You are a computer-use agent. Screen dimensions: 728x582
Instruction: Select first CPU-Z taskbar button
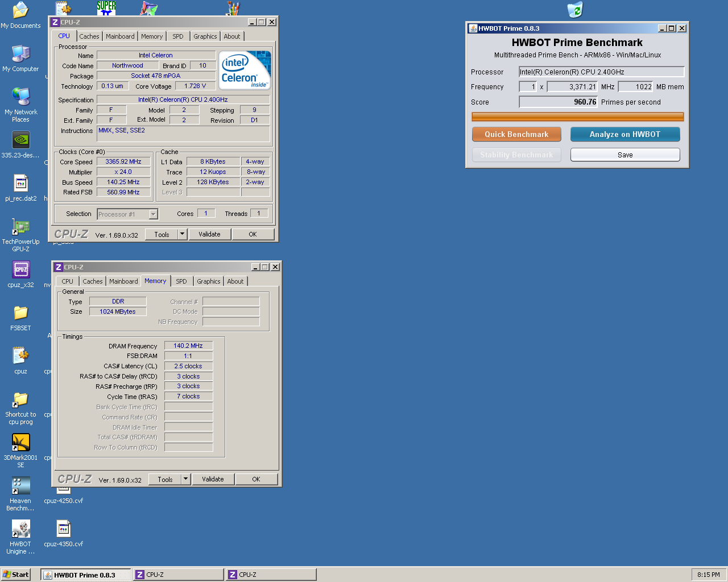[x=179, y=575]
